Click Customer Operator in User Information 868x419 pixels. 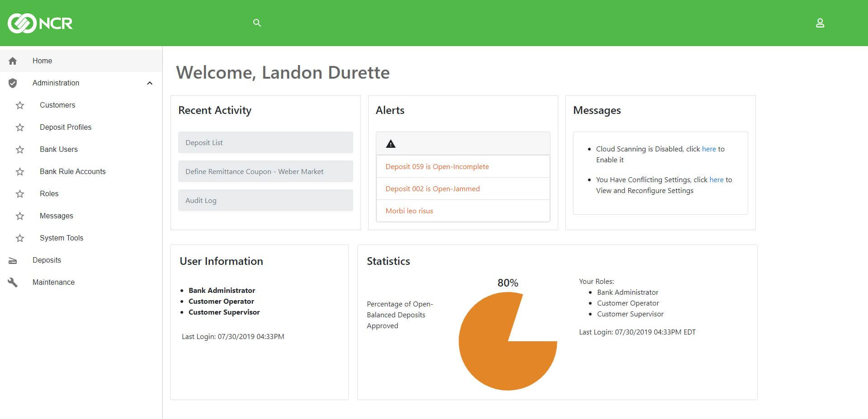(x=221, y=301)
